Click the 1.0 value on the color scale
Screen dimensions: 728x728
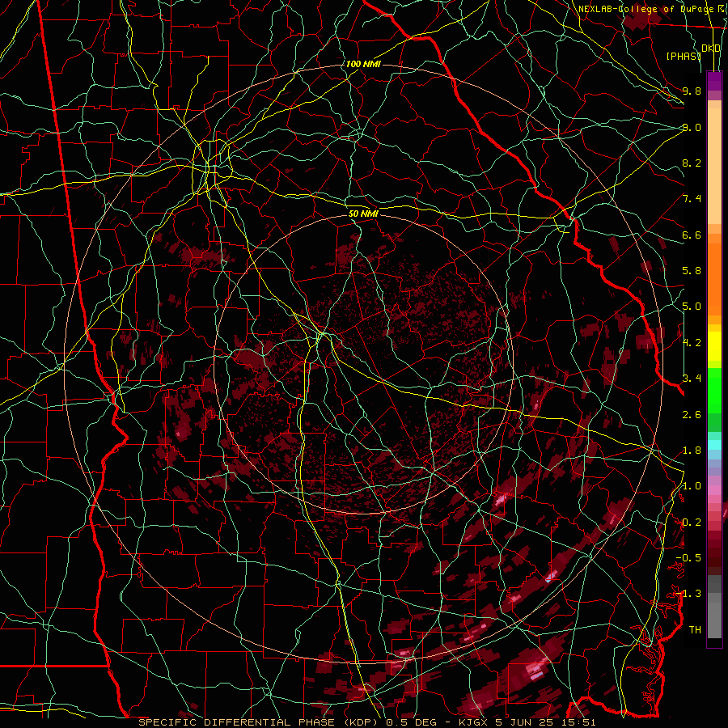(692, 486)
